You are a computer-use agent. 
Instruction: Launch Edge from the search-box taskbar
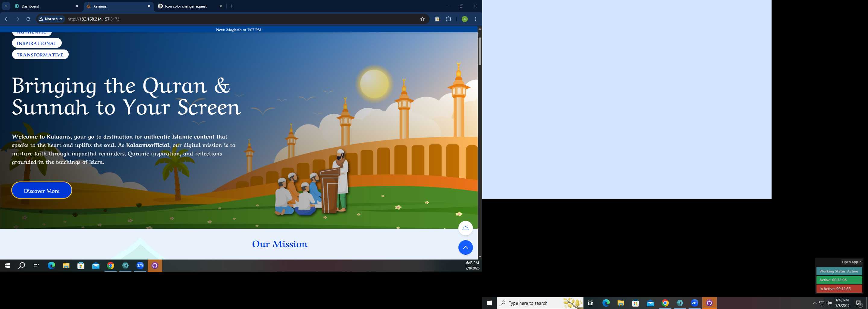pos(606,303)
